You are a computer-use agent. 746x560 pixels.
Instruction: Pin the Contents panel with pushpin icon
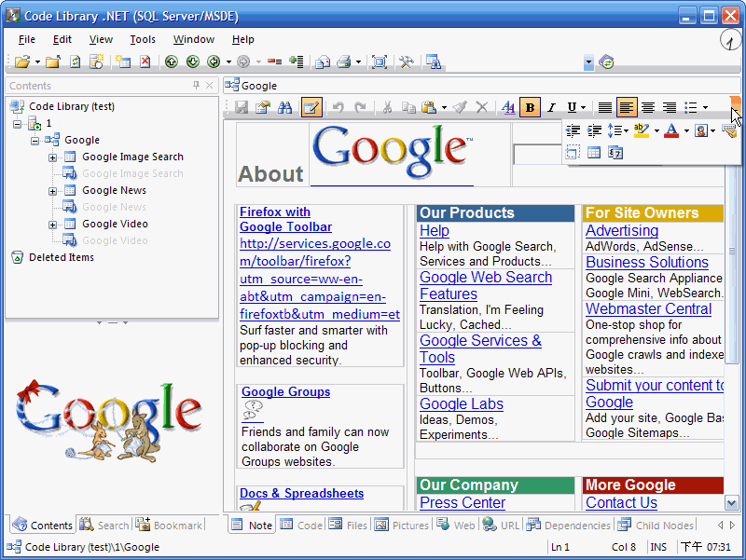pyautogui.click(x=196, y=85)
